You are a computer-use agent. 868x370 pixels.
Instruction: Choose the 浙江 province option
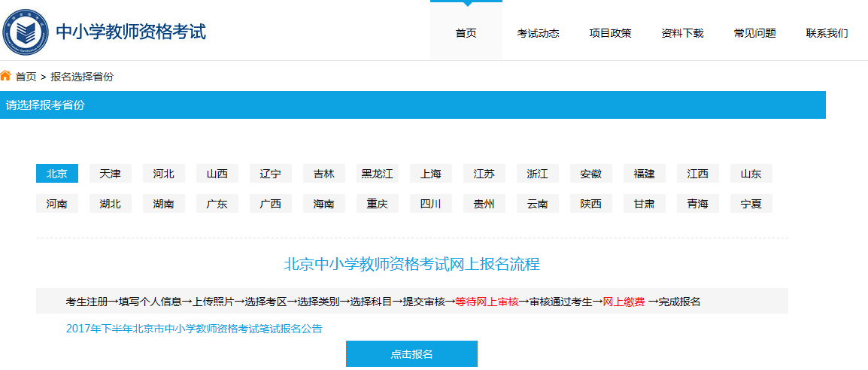coord(538,174)
